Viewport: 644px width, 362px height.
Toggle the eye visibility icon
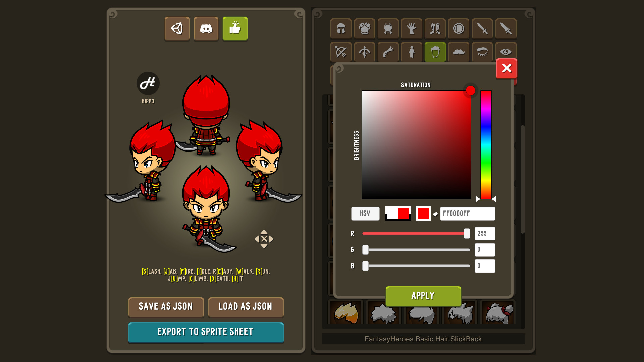[505, 51]
